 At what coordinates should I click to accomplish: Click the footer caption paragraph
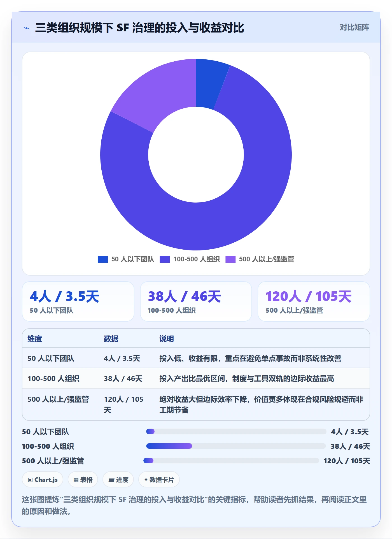click(x=194, y=505)
